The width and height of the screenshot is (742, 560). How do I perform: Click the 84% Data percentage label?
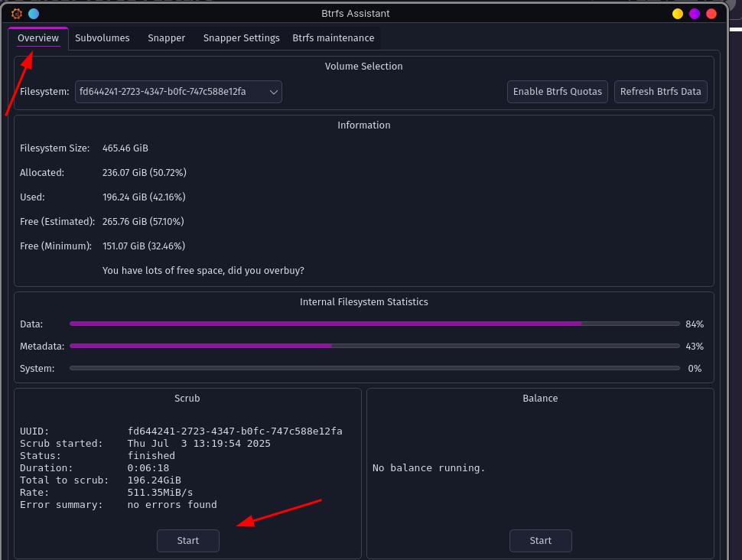tap(695, 324)
